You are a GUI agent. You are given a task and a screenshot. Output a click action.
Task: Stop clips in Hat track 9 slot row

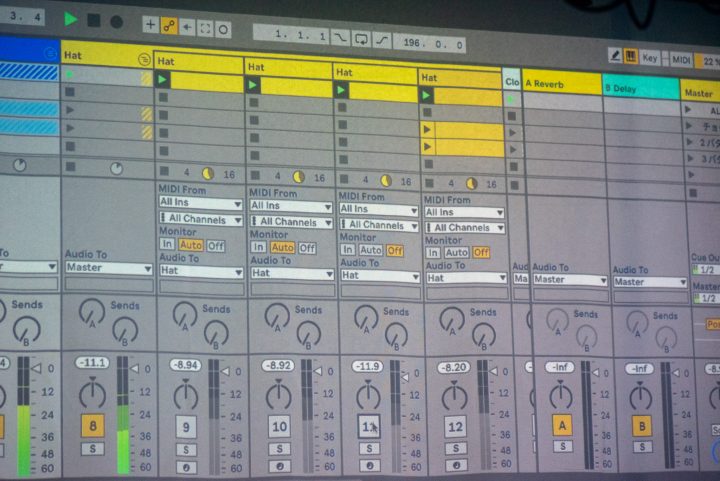pyautogui.click(x=164, y=172)
